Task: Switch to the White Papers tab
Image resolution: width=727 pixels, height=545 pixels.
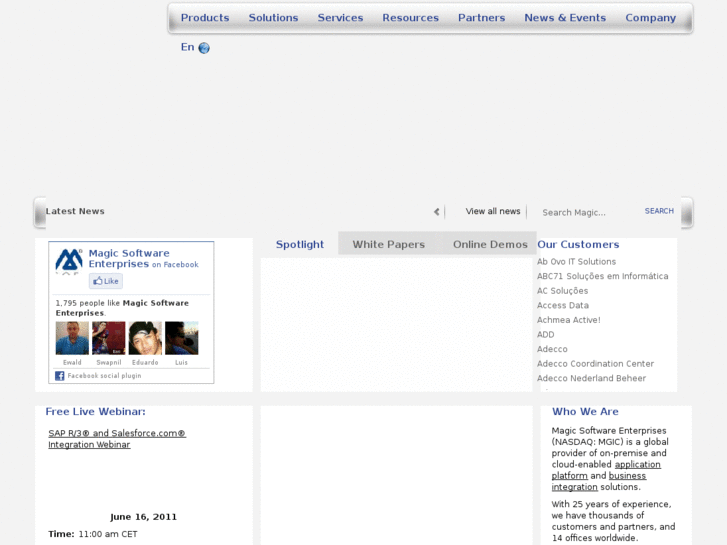Action: [389, 244]
